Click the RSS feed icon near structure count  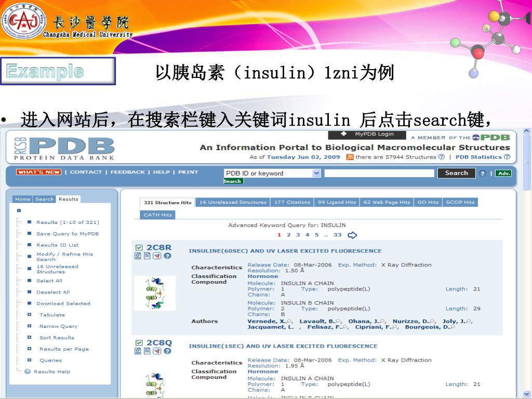[350, 157]
